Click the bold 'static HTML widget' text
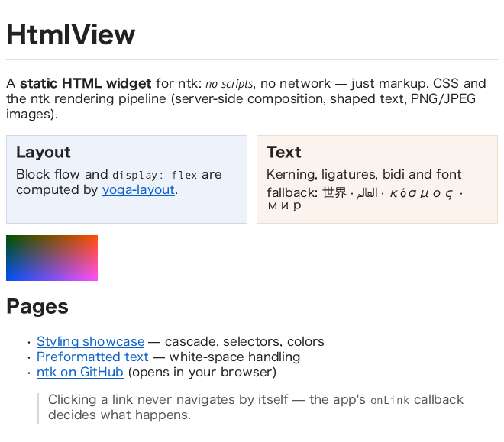The image size is (504, 442). (86, 83)
